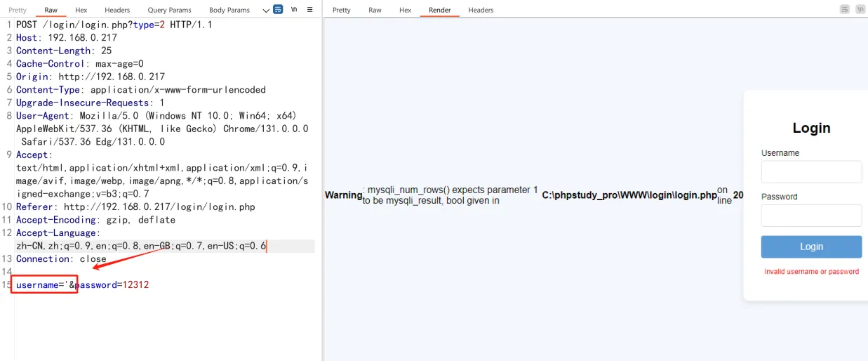The image size is (868, 361).
Task: Click the Password input field in rendered page
Action: [x=811, y=216]
